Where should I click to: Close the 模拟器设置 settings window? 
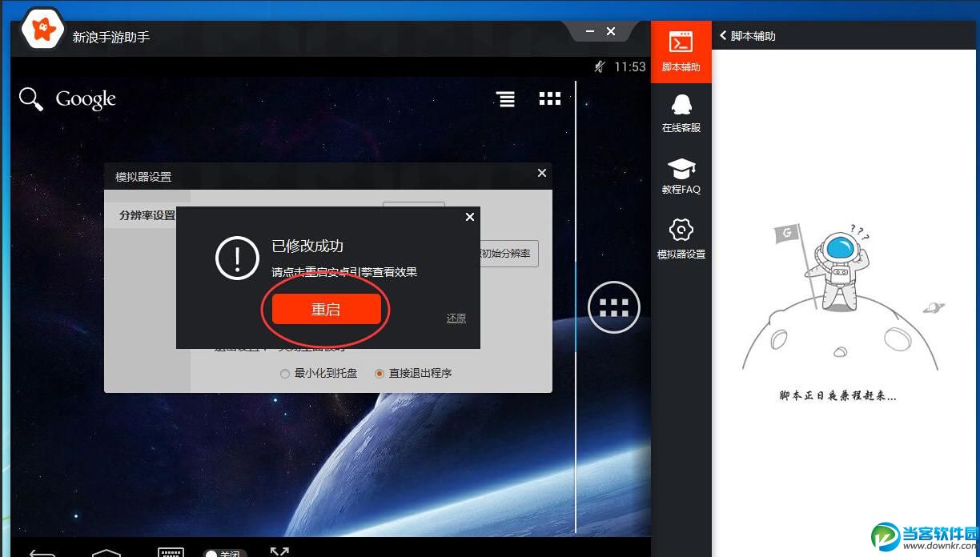coord(542,173)
